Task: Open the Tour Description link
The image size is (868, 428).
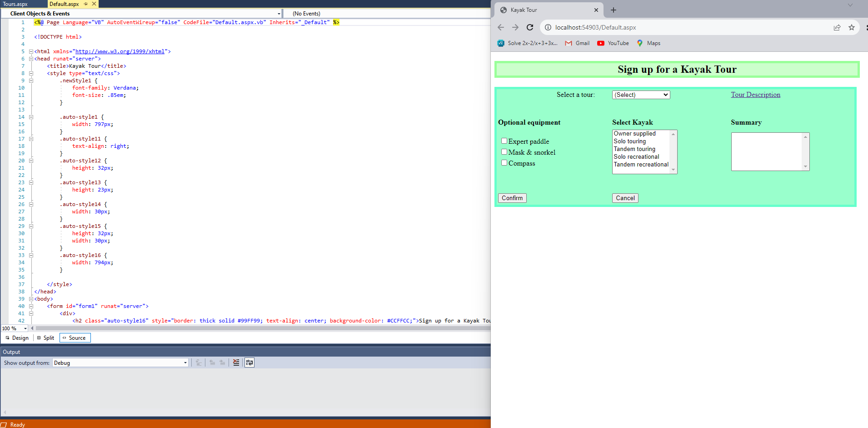Action: [x=755, y=95]
